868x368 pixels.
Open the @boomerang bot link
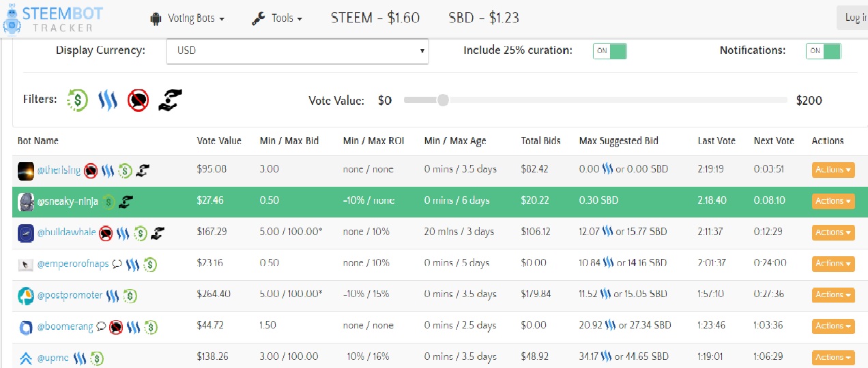pyautogui.click(x=65, y=326)
